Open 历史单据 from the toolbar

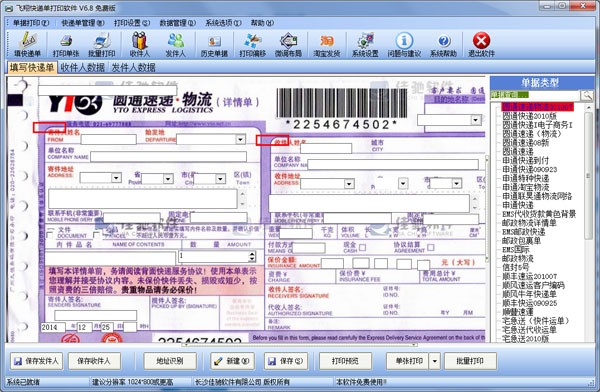[214, 44]
